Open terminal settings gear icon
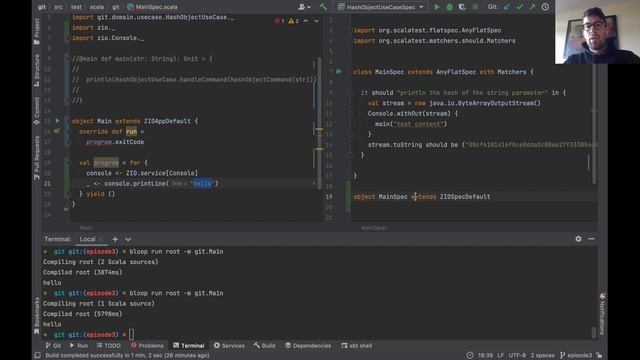The image size is (640, 360). 578,239
